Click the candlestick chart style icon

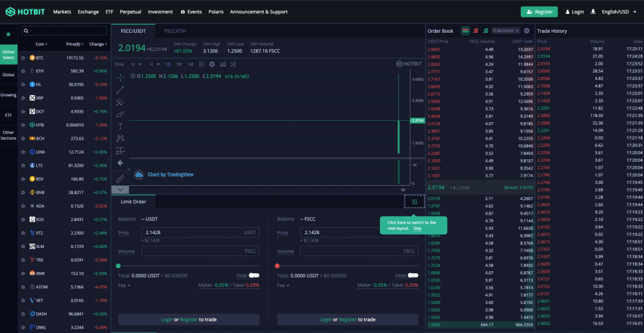pos(202,64)
